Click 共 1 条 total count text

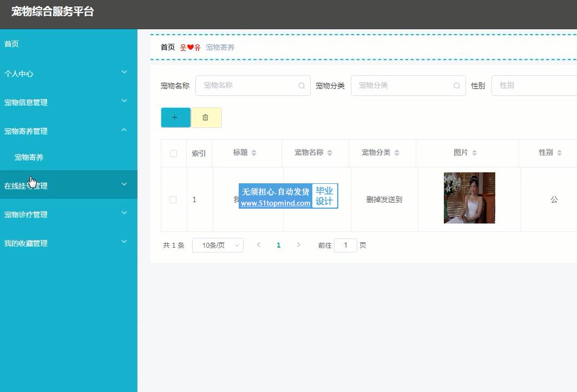pos(174,245)
